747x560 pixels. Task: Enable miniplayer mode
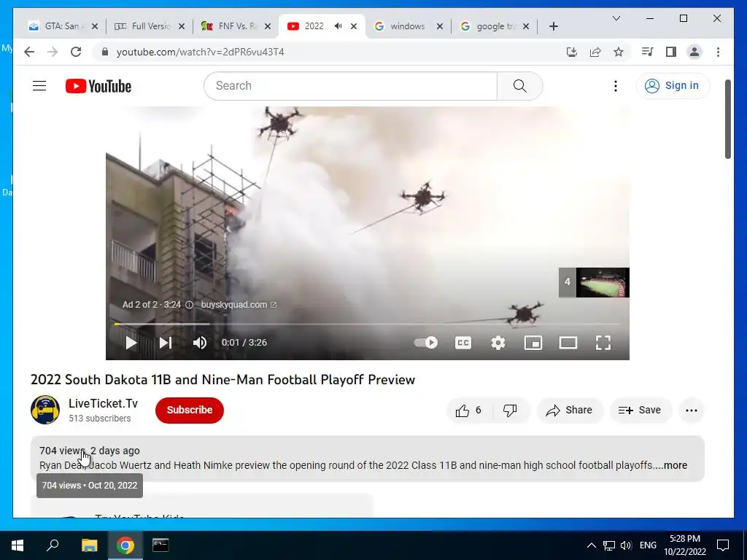(x=533, y=343)
